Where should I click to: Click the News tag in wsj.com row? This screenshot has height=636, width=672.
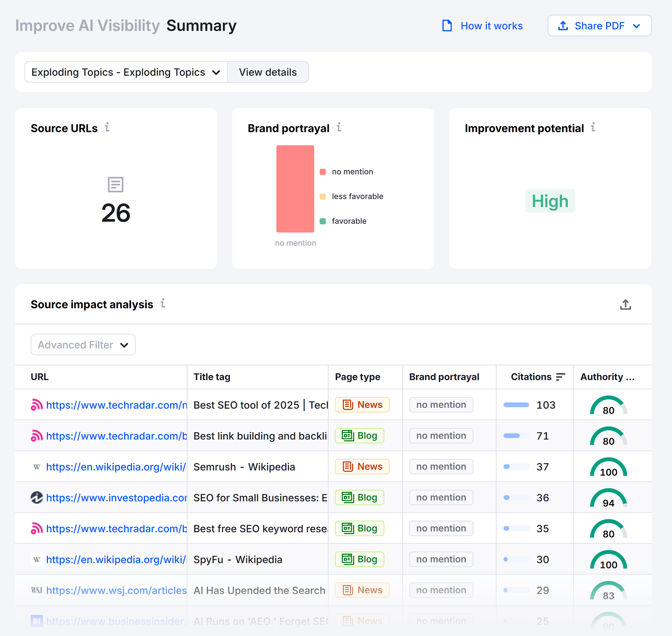tap(362, 590)
